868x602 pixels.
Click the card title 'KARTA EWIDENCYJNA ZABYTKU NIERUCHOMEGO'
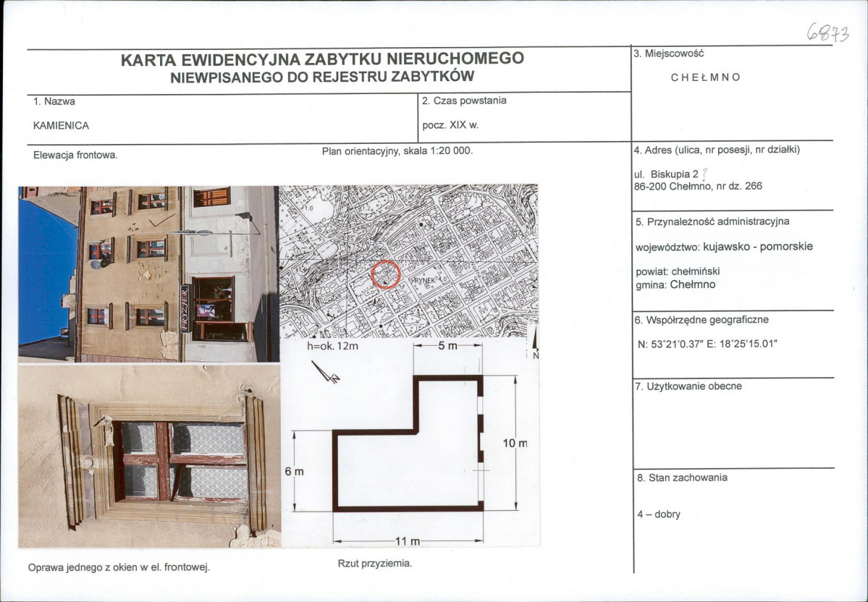[322, 59]
